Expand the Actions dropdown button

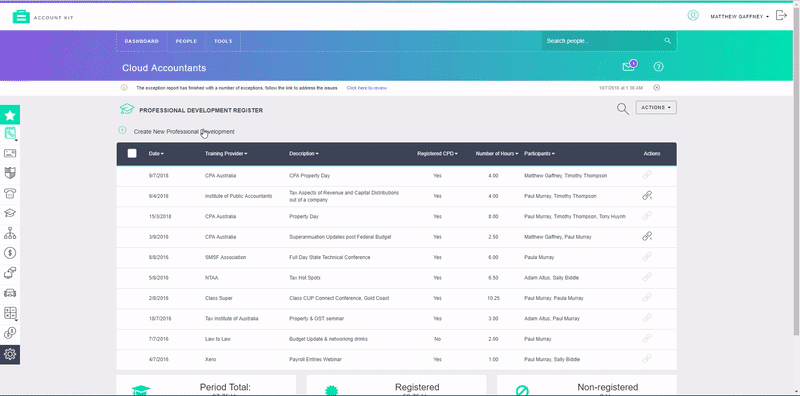(656, 108)
